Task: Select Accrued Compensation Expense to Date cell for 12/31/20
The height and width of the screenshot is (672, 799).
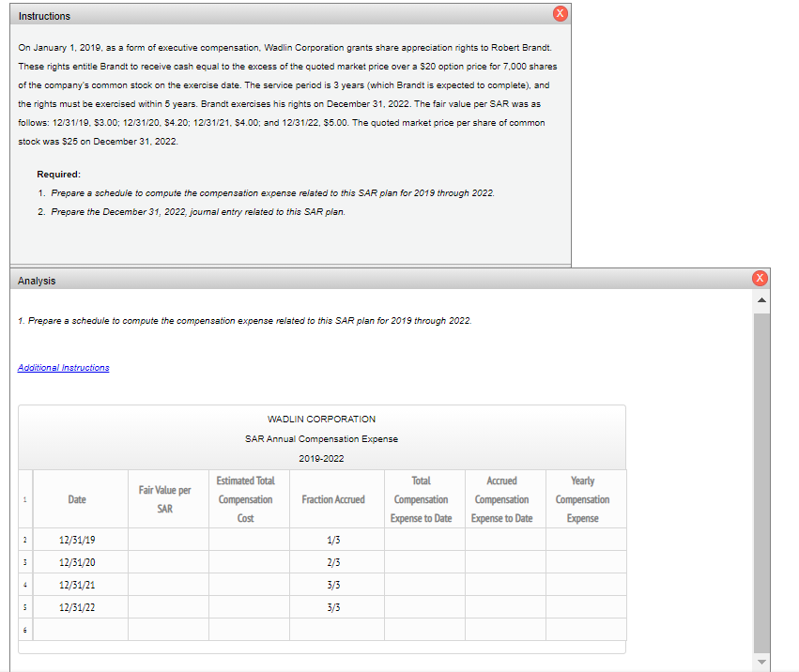Action: (505, 562)
